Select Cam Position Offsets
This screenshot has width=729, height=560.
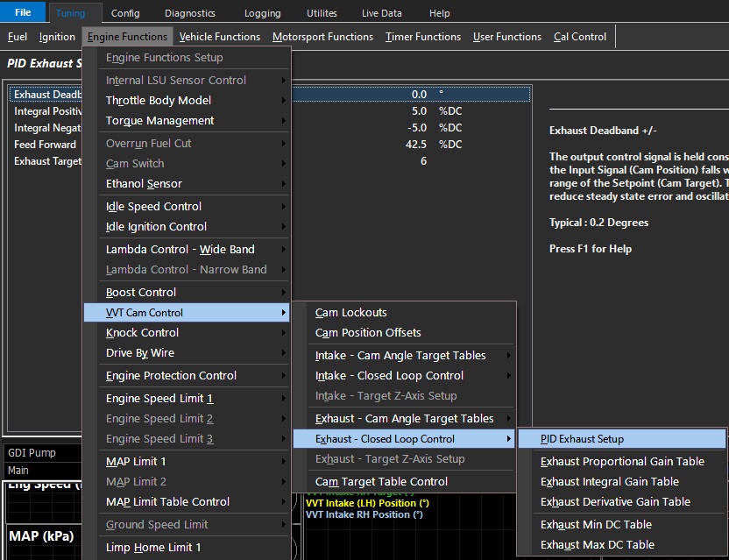(405, 332)
